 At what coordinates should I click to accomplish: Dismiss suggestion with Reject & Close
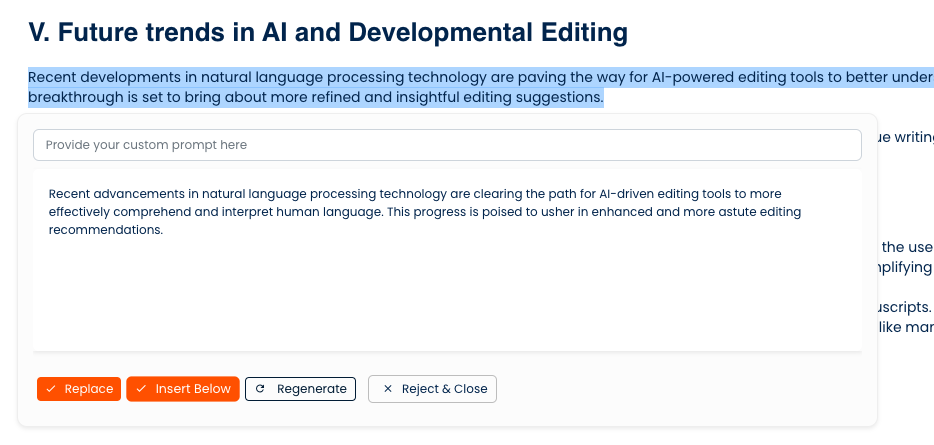(x=432, y=389)
